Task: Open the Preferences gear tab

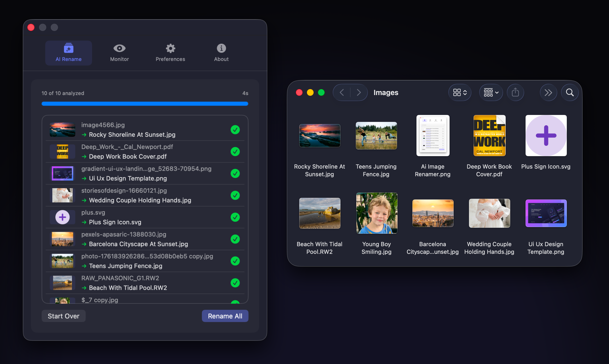Action: pos(170,52)
